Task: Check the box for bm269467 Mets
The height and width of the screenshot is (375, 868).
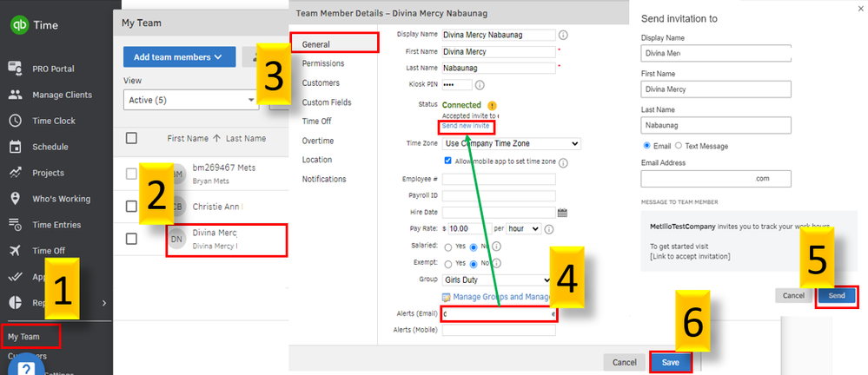Action: (131, 174)
